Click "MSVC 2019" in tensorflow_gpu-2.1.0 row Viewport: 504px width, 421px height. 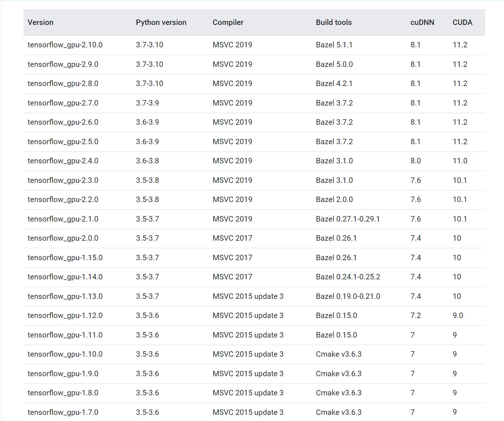pyautogui.click(x=232, y=219)
